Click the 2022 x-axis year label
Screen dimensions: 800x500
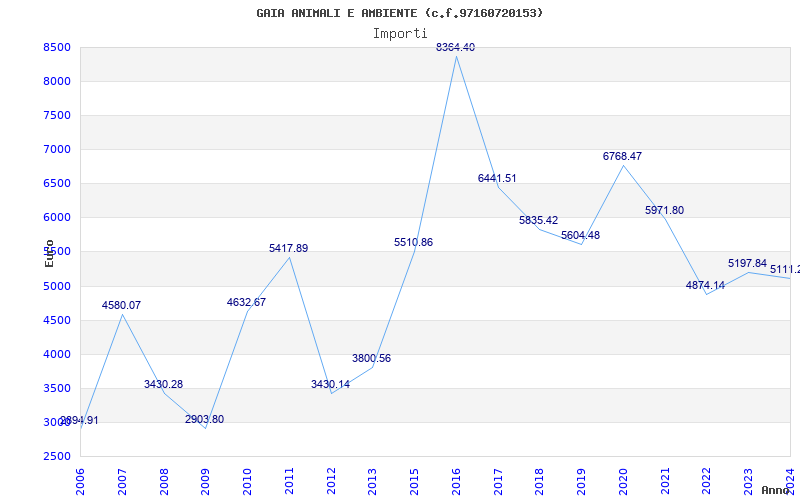pos(707,482)
